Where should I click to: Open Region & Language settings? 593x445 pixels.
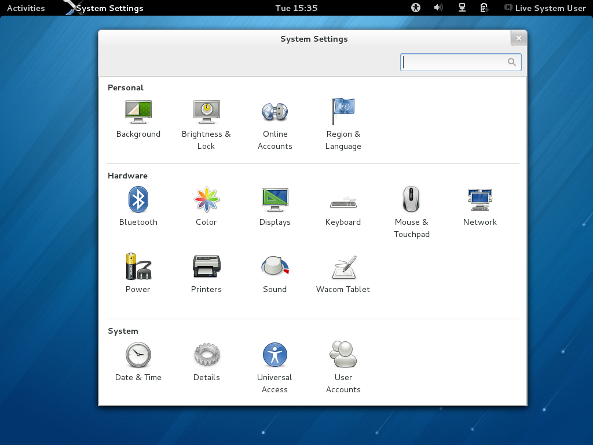343,124
